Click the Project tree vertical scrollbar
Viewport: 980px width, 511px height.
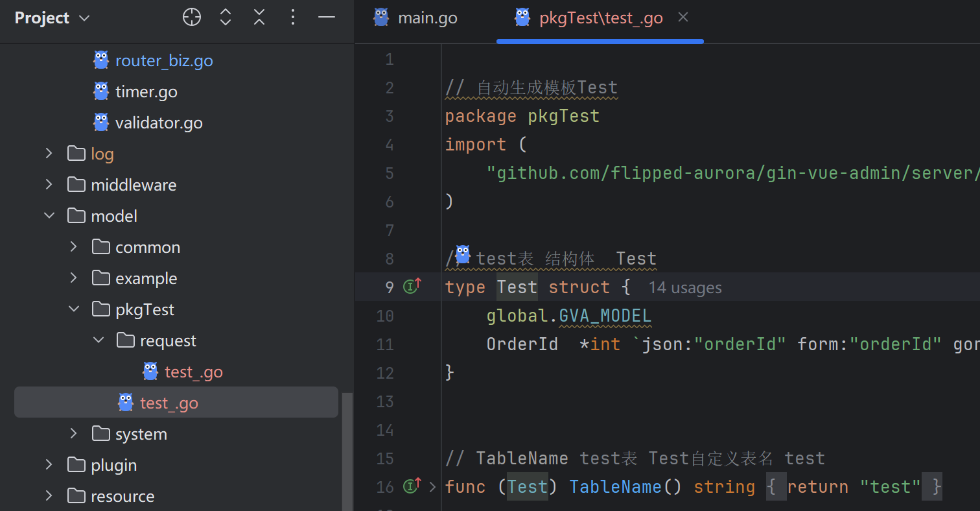[347, 452]
